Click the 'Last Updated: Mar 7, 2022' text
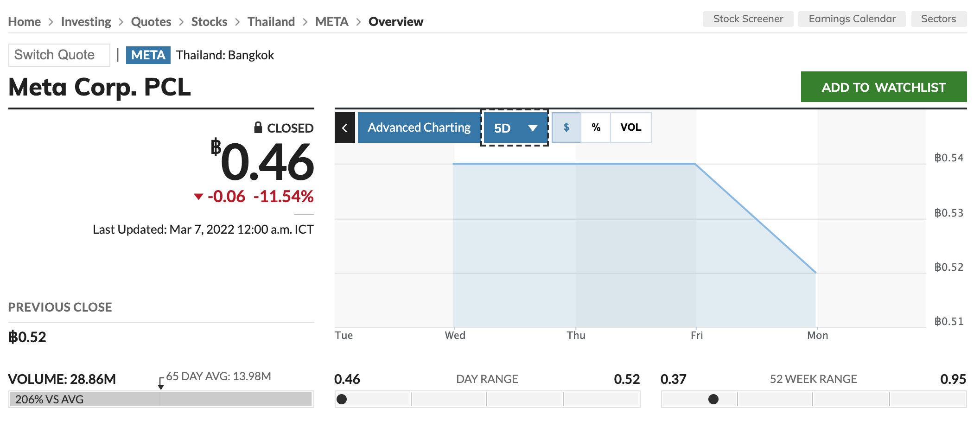 [x=203, y=230]
